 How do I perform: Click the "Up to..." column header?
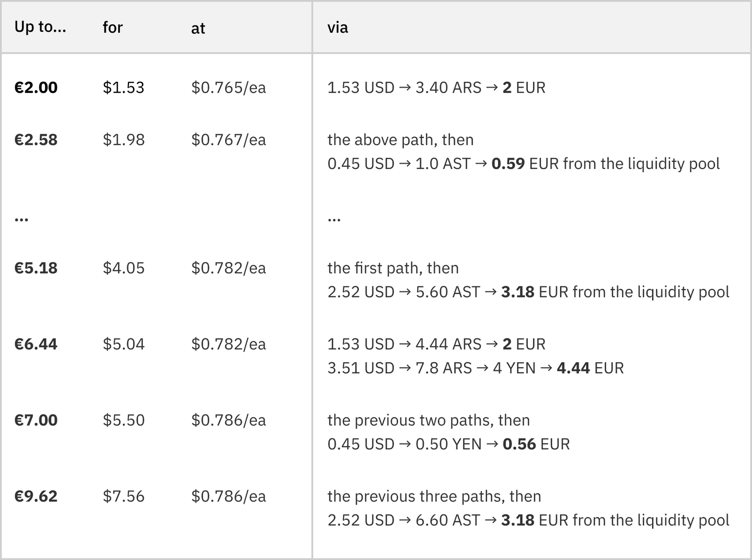pos(40,27)
